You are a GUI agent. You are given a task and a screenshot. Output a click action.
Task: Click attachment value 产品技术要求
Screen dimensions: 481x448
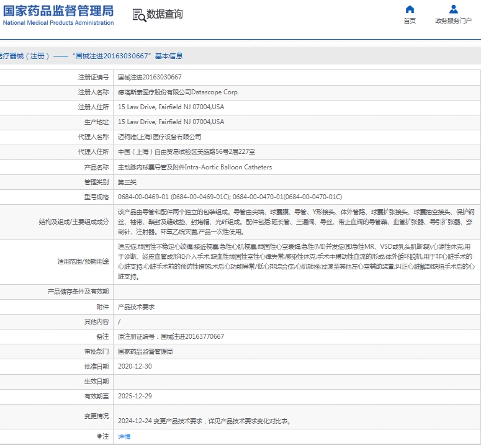coord(136,307)
